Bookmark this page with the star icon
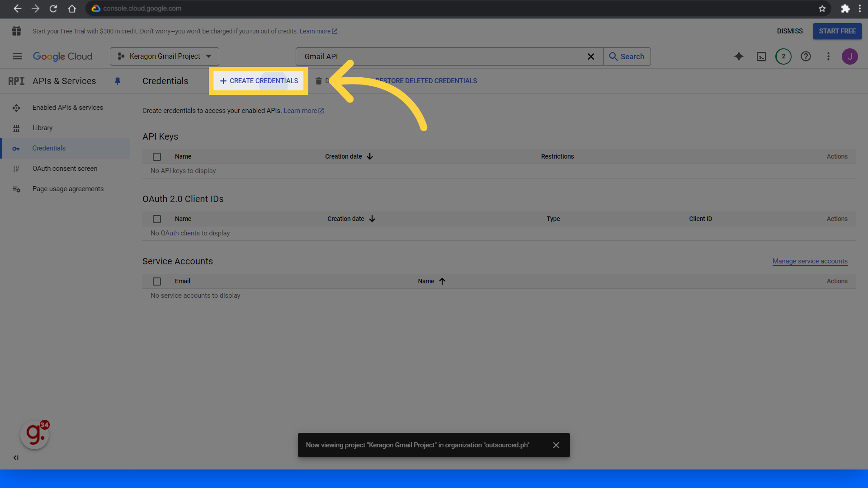Viewport: 868px width, 488px height. [x=822, y=9]
